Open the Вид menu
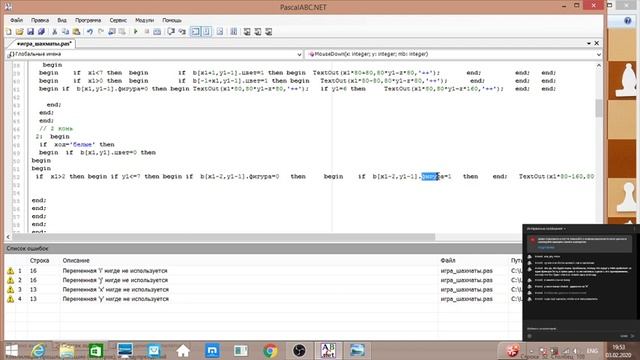 coord(62,20)
